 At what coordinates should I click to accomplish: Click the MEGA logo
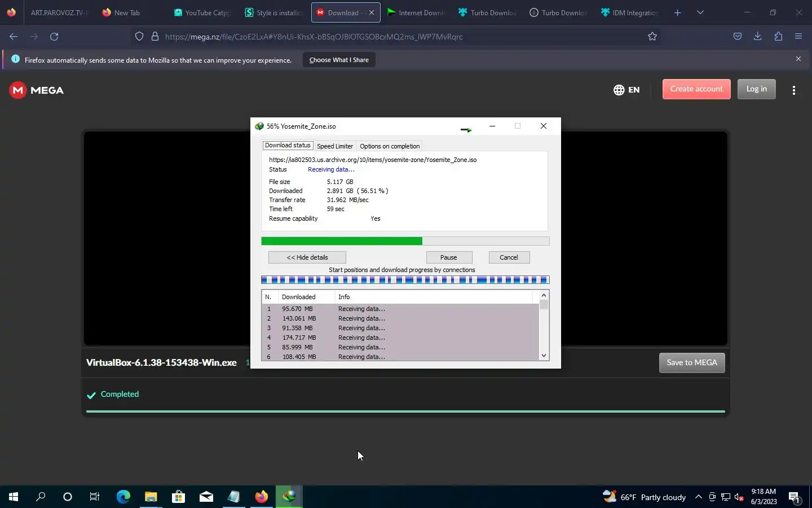pos(37,90)
